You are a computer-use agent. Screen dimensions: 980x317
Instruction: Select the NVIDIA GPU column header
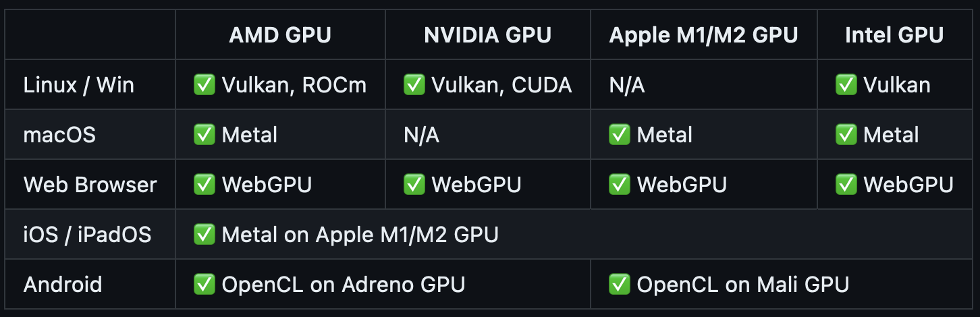[487, 35]
